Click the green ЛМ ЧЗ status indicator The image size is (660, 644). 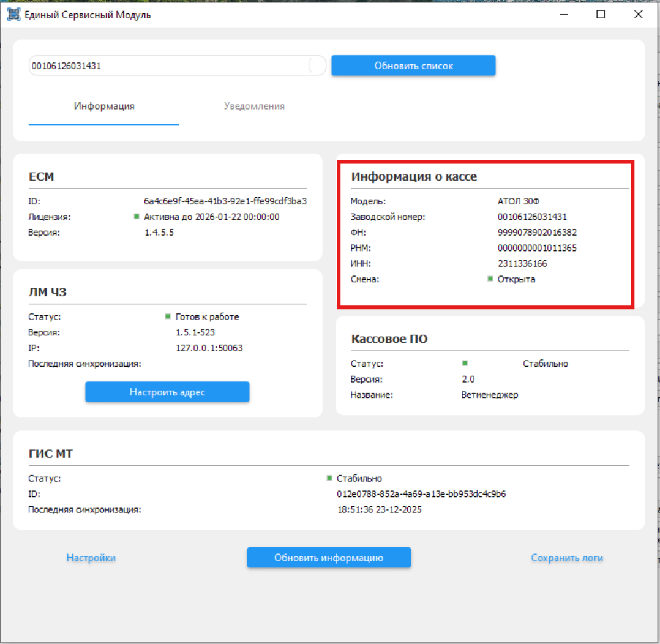[x=168, y=316]
